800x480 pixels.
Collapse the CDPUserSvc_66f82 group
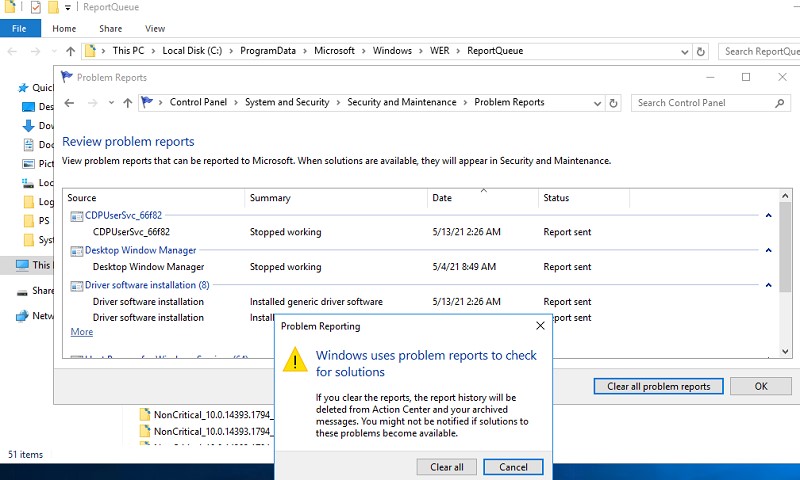coord(768,215)
